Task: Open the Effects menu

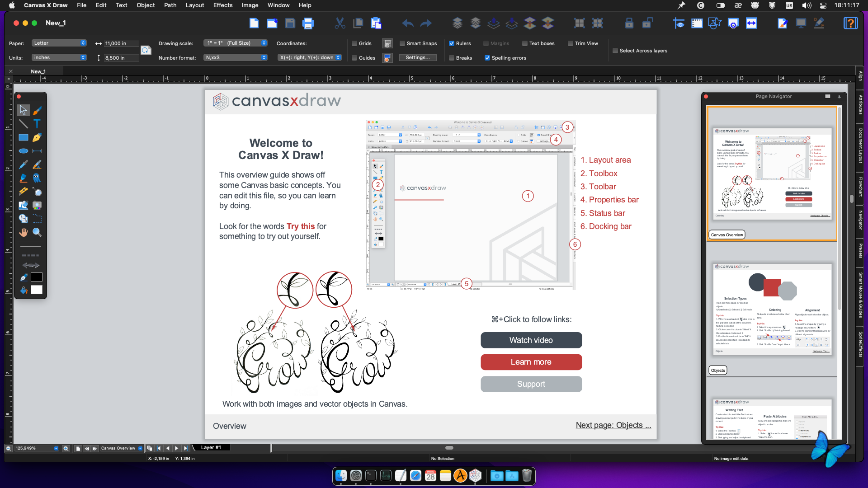Action: (x=222, y=5)
